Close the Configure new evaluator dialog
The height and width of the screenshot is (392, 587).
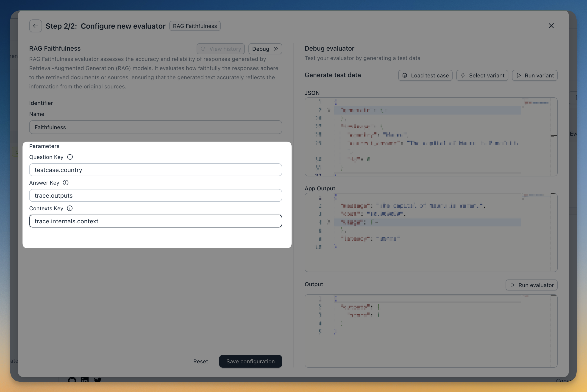[x=551, y=26]
